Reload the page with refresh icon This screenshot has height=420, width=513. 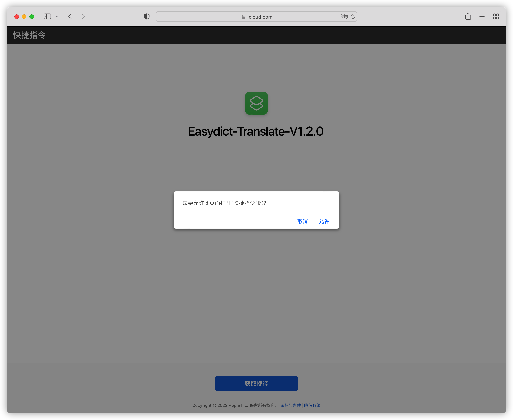(353, 16)
